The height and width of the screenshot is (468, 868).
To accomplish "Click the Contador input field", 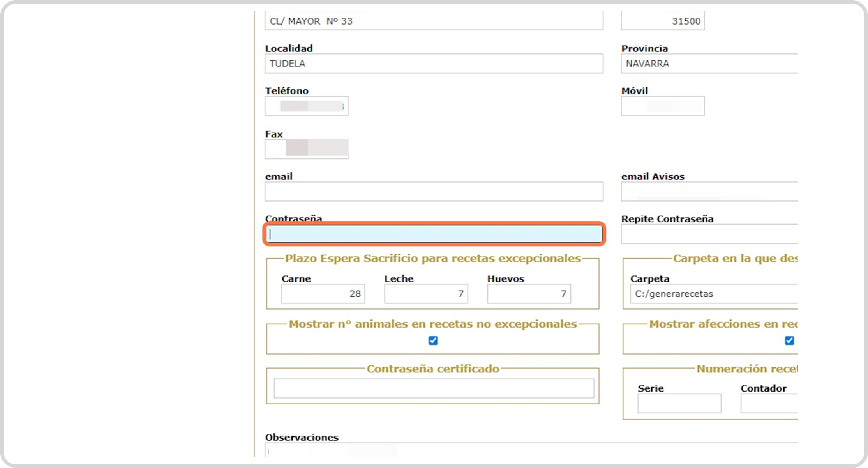I will (769, 403).
